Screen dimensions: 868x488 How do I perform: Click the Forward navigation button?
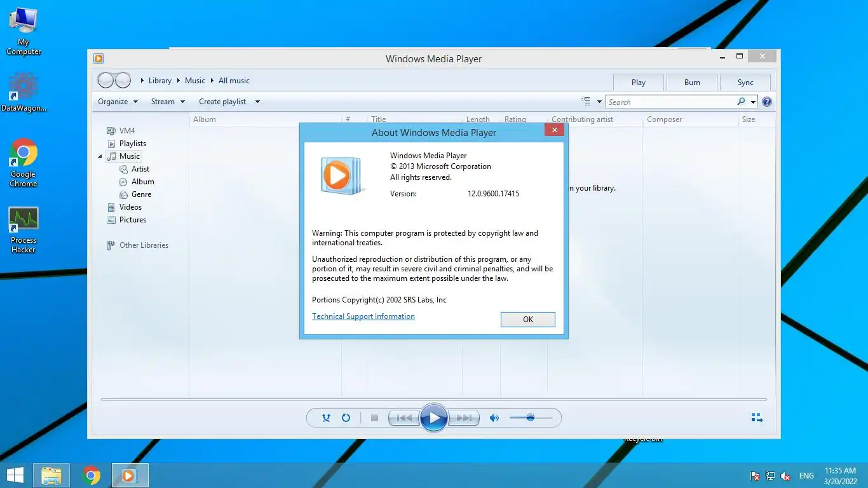[123, 80]
